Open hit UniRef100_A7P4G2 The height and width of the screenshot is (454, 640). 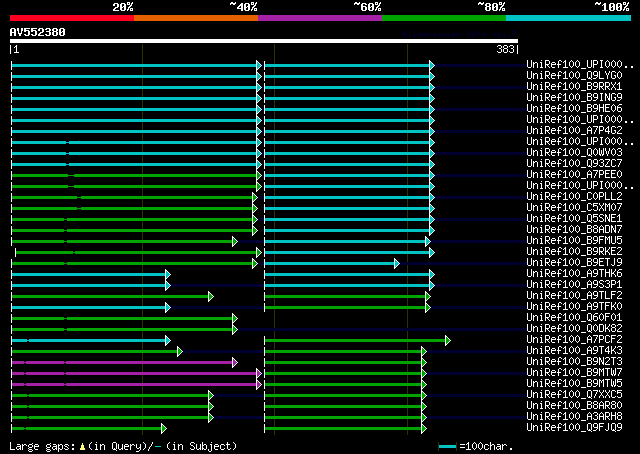[x=574, y=131]
